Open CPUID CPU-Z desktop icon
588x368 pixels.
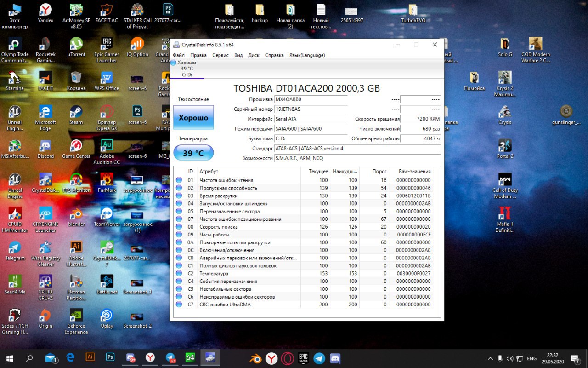(x=45, y=288)
